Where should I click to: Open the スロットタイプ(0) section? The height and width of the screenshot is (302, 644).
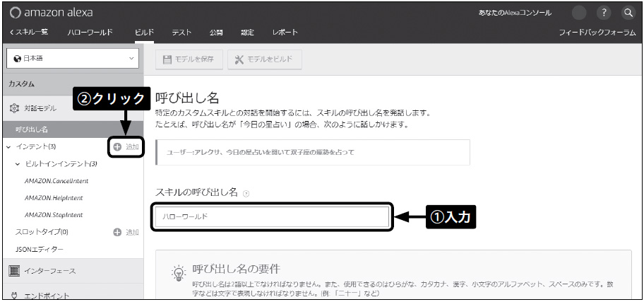pos(42,232)
